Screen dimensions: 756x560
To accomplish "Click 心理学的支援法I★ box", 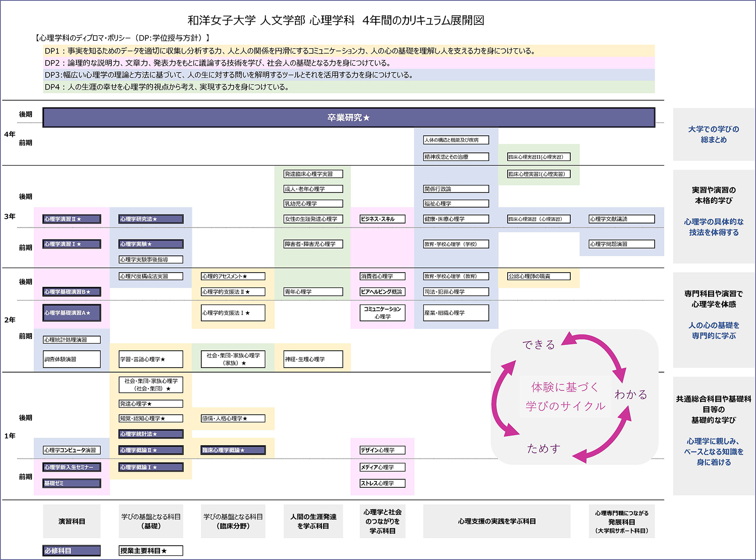I will tap(233, 313).
